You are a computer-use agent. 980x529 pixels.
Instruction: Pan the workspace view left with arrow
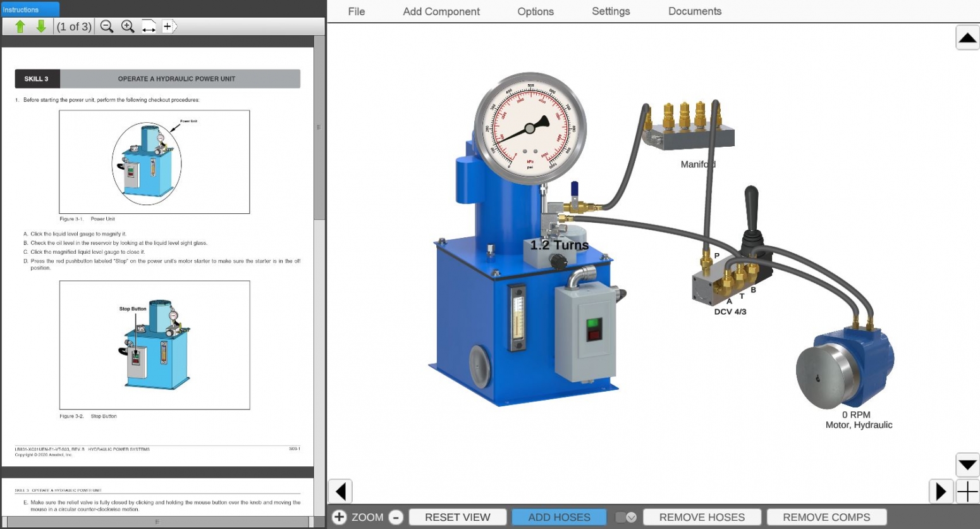click(x=340, y=492)
